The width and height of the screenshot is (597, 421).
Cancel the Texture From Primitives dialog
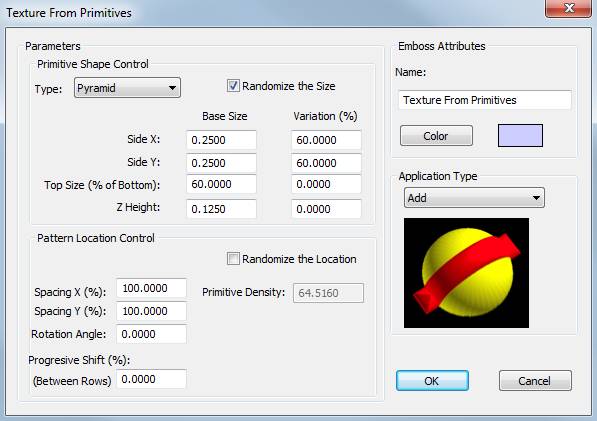coord(535,381)
